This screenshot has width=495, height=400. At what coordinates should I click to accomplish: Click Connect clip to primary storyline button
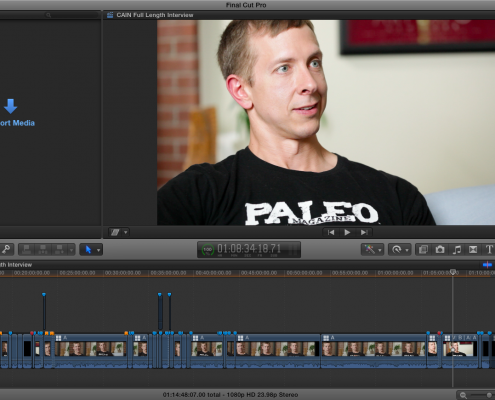(27, 249)
